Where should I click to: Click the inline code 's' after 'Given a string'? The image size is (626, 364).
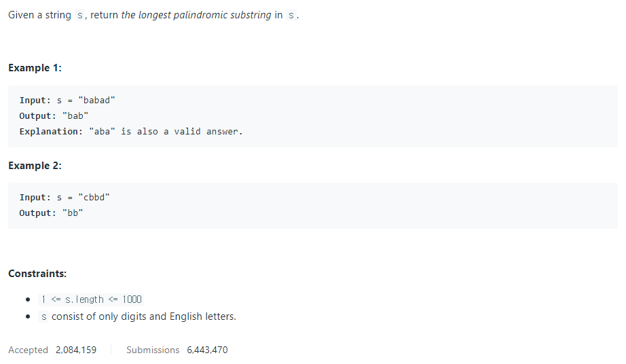80,16
